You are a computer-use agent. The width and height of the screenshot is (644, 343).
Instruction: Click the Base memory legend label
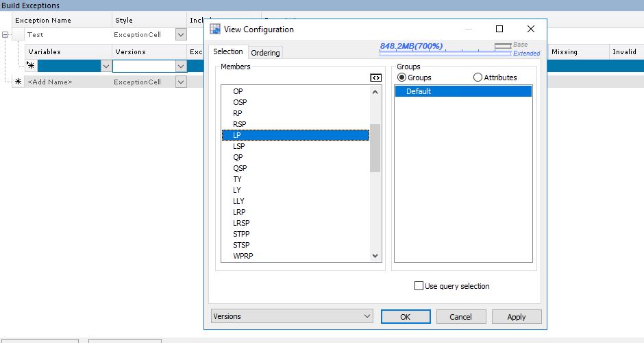click(521, 45)
